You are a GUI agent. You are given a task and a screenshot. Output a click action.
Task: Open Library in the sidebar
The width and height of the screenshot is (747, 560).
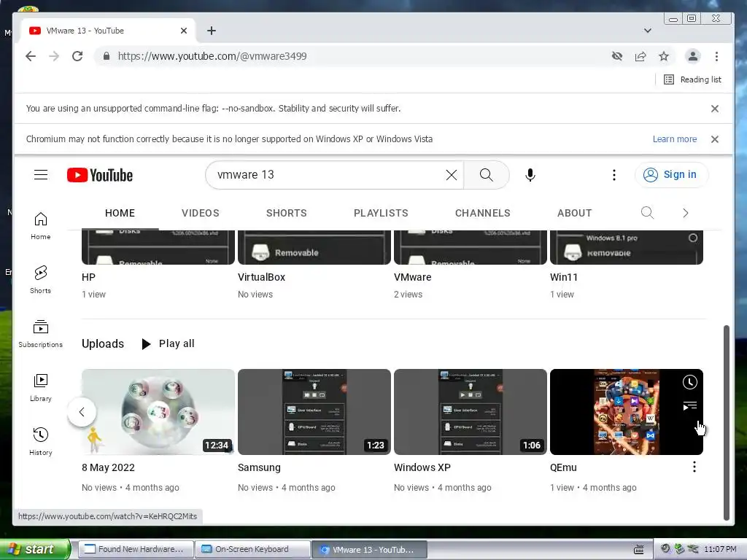point(41,388)
